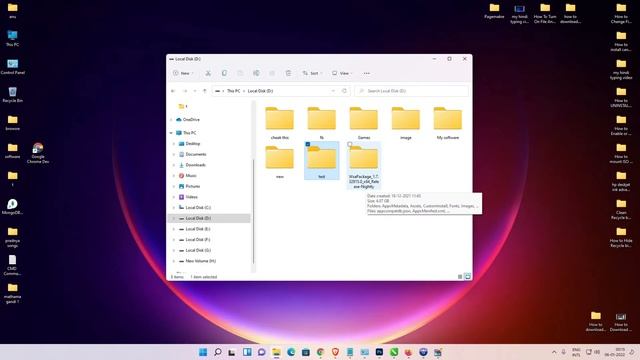
Task: Open the Recycle Bin desktop icon
Action: (x=13, y=95)
